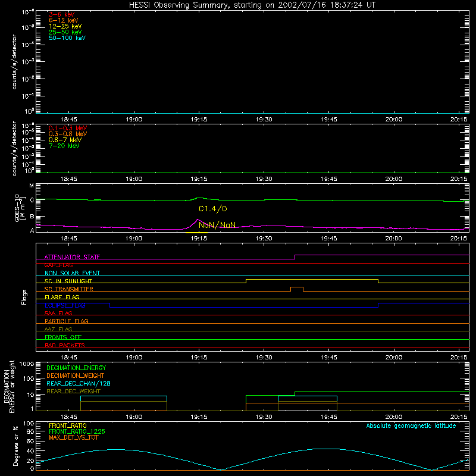This screenshot has height=476, width=476.
Task: Click the SC_IN_SUNLIGHT flag label
Action: [x=68, y=281]
